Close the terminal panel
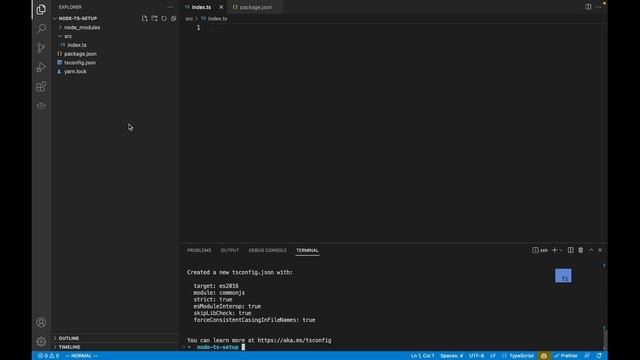The width and height of the screenshot is (640, 360). point(600,250)
